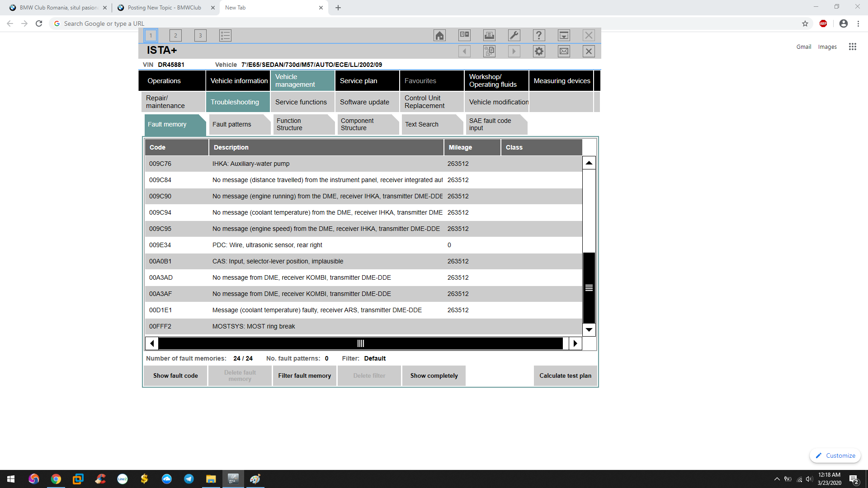Click the horizontal scroll left arrow
This screenshot has width=868, height=488.
click(x=152, y=343)
